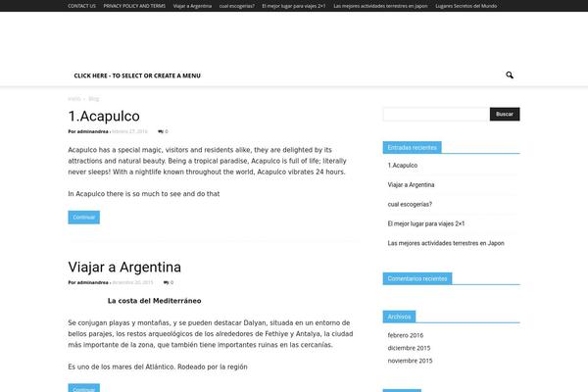Click Continuar button under Acapulco excerpt

pos(84,218)
